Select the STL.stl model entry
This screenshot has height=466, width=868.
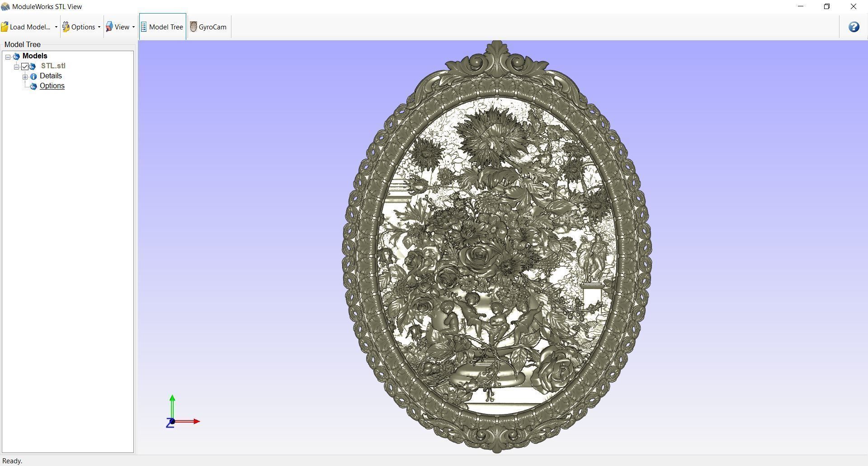pyautogui.click(x=53, y=66)
